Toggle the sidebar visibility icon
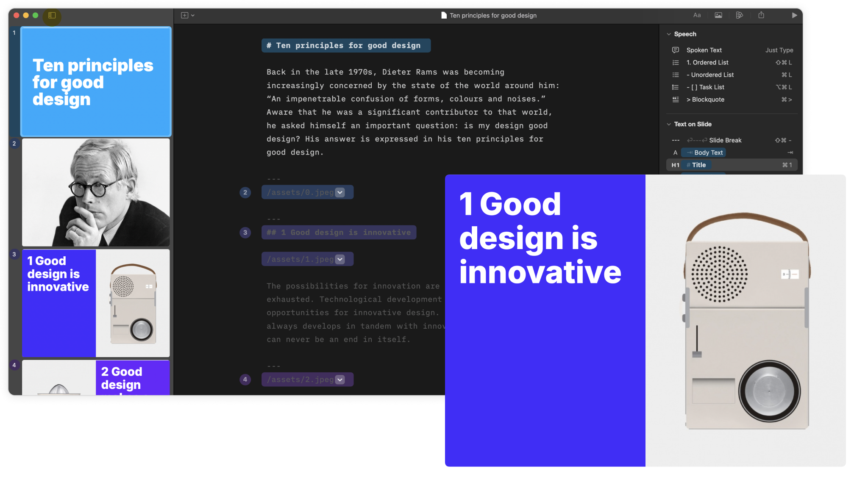The image size is (868, 488). pyautogui.click(x=52, y=15)
